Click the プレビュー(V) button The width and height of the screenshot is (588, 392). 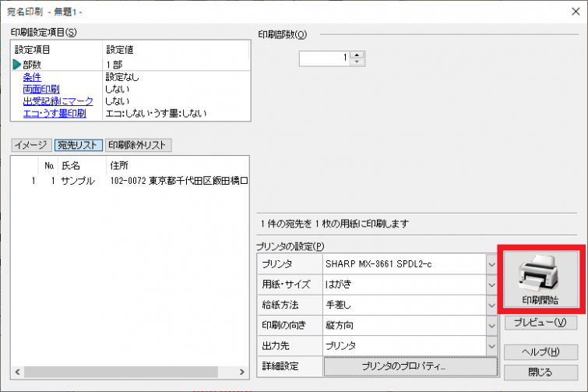click(x=540, y=323)
